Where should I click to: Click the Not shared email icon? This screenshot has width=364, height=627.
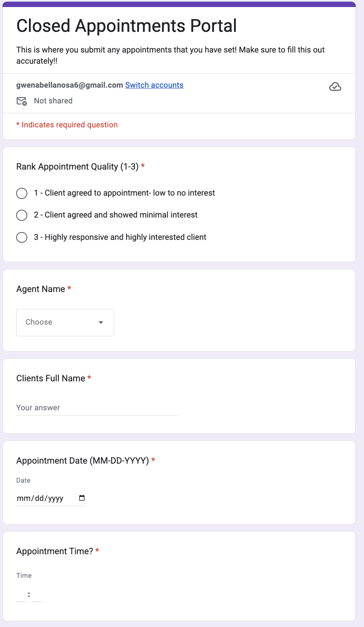coord(22,101)
